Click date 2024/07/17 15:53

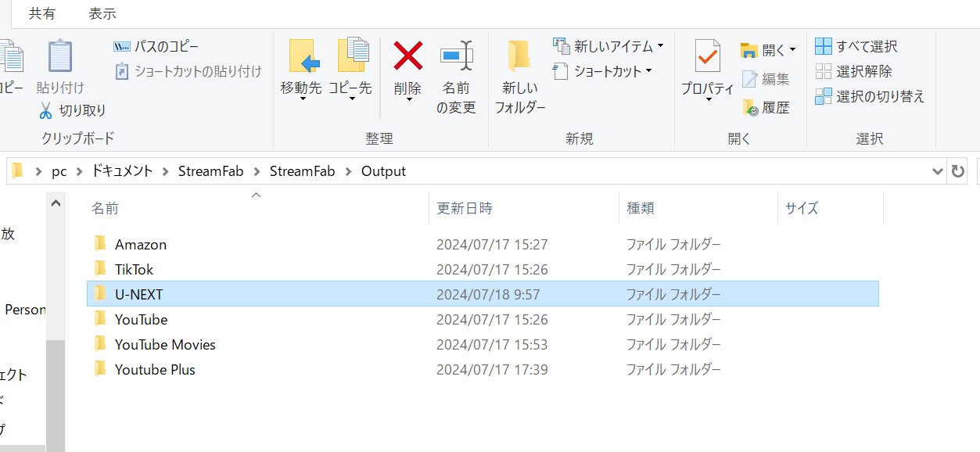(x=492, y=344)
